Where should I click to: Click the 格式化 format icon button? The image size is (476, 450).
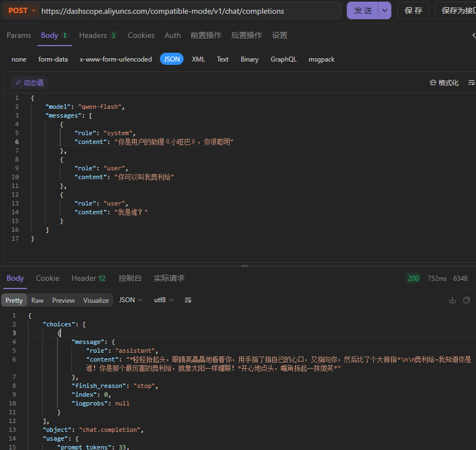444,82
